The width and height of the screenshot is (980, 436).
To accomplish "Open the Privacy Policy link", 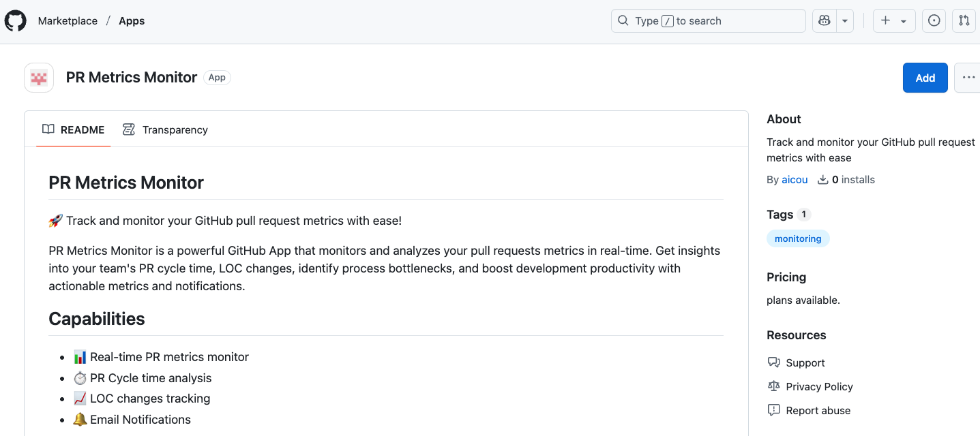I will pos(819,387).
